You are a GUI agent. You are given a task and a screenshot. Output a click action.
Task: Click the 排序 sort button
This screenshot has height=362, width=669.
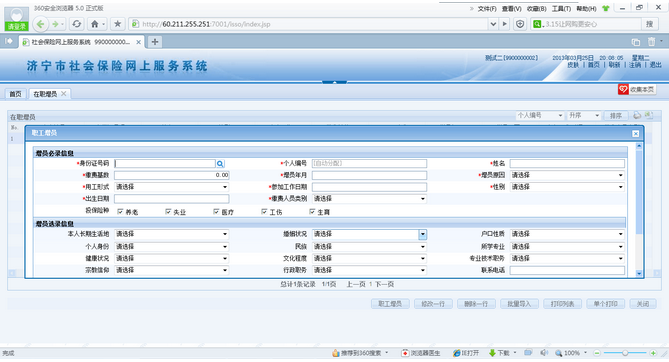pyautogui.click(x=616, y=115)
